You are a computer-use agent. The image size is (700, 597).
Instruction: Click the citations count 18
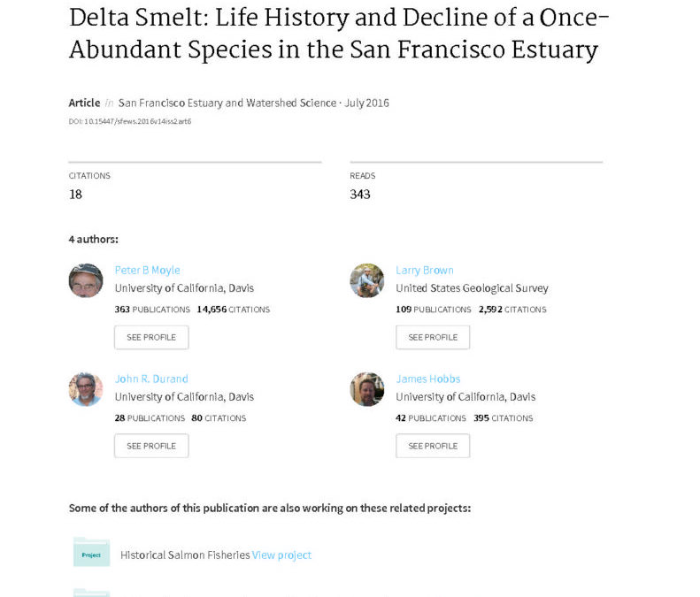pyautogui.click(x=75, y=195)
